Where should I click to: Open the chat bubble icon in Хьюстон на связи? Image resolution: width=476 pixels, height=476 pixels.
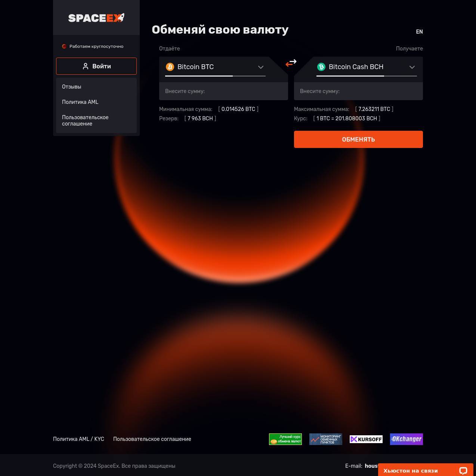coord(463,471)
